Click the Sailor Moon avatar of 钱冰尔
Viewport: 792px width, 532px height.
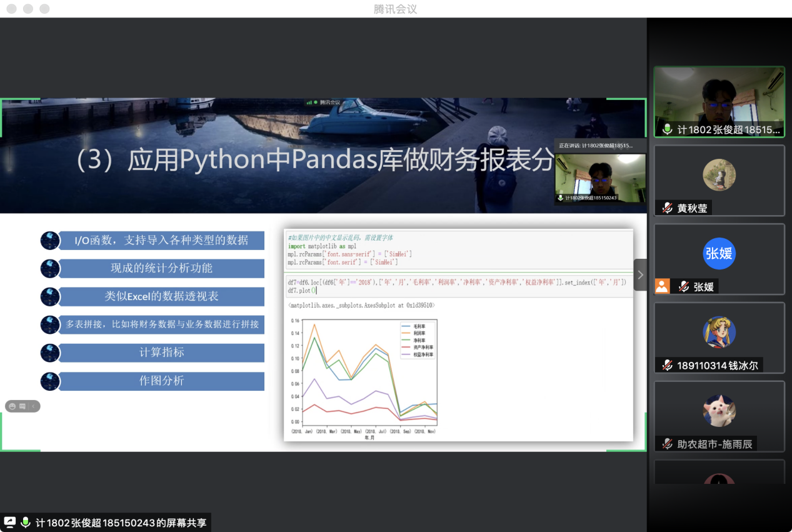click(719, 332)
